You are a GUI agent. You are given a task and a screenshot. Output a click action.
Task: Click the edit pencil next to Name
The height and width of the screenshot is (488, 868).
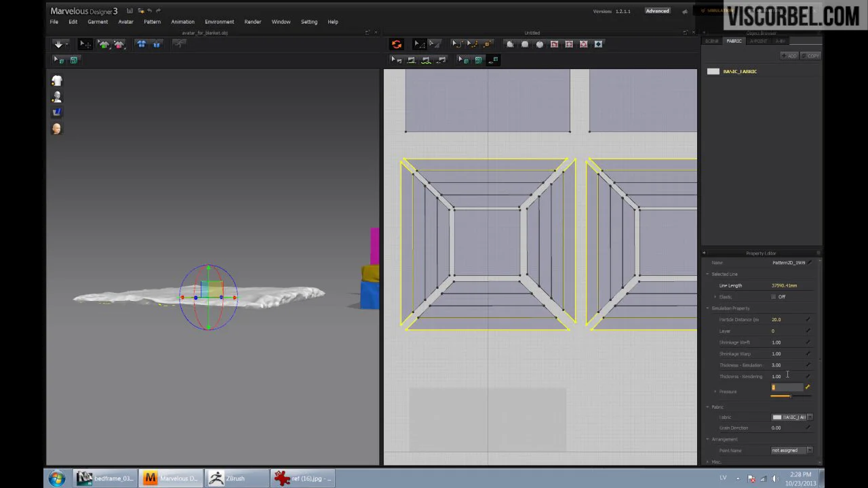tap(809, 262)
